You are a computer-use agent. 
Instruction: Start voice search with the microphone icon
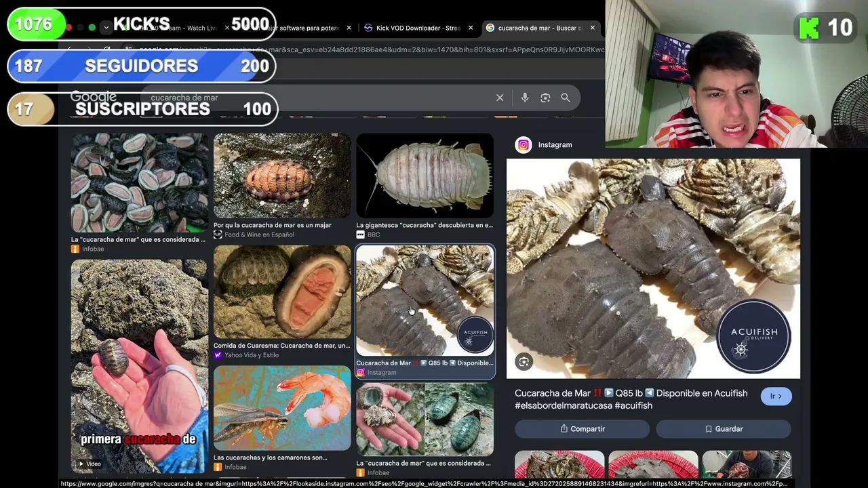click(525, 98)
